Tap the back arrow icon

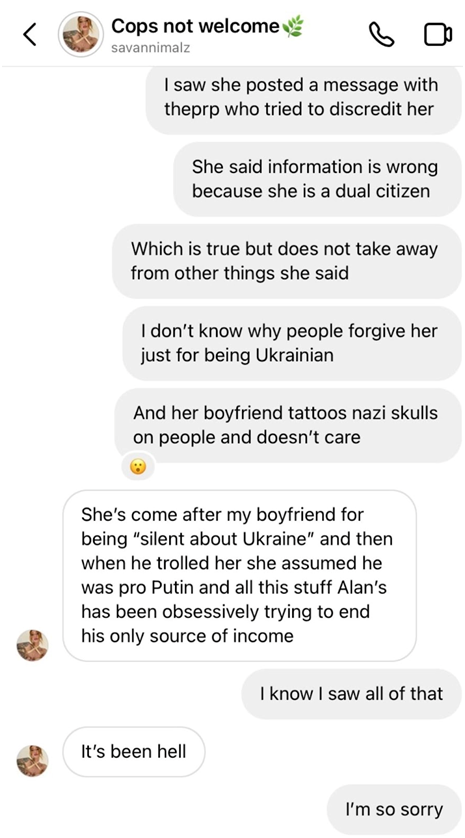[30, 35]
